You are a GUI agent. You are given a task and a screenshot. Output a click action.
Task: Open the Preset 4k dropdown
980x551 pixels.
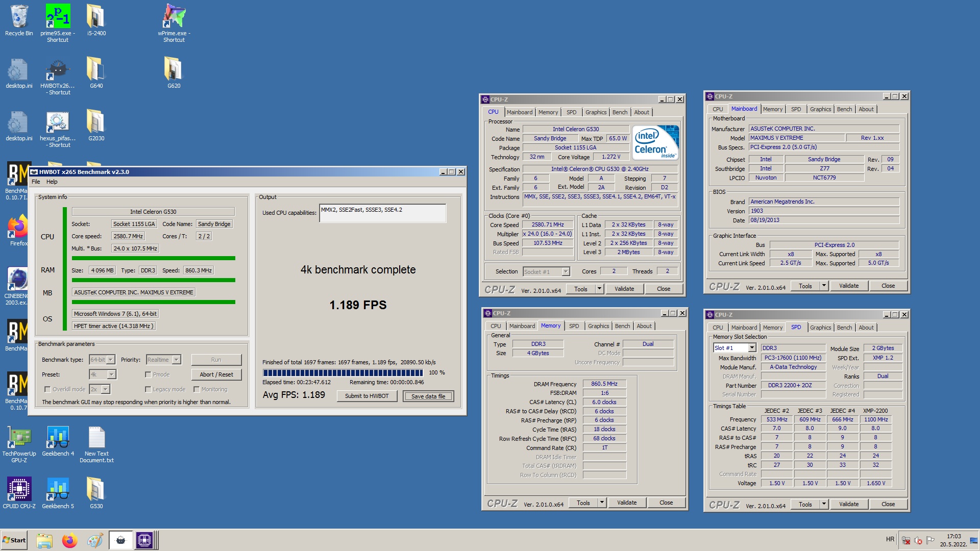(112, 374)
